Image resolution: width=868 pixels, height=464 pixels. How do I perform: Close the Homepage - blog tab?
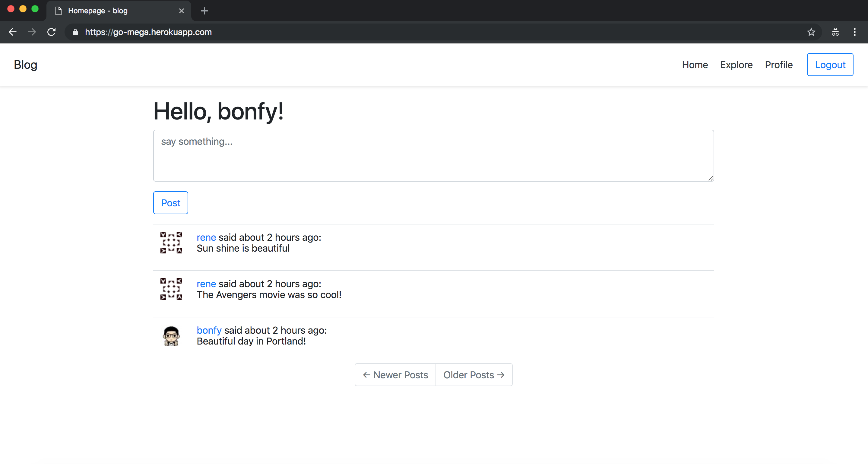pos(181,11)
